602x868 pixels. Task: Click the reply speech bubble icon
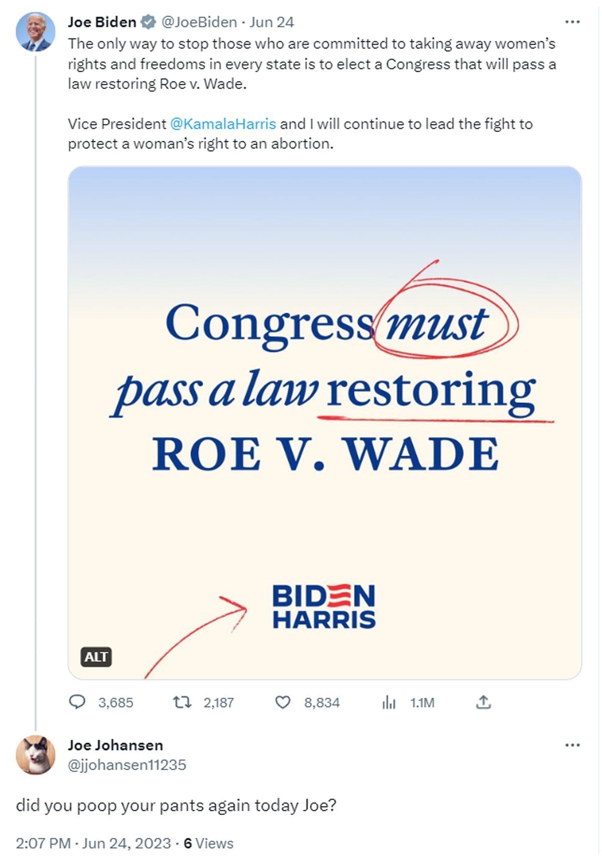pyautogui.click(x=77, y=702)
